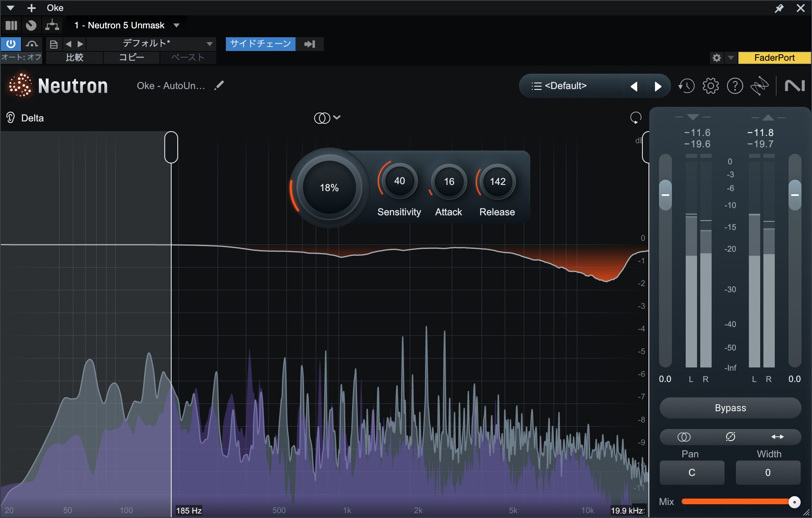Click the サイドチェーン sidechain tab
Viewport: 812px width, 518px height.
(x=260, y=44)
